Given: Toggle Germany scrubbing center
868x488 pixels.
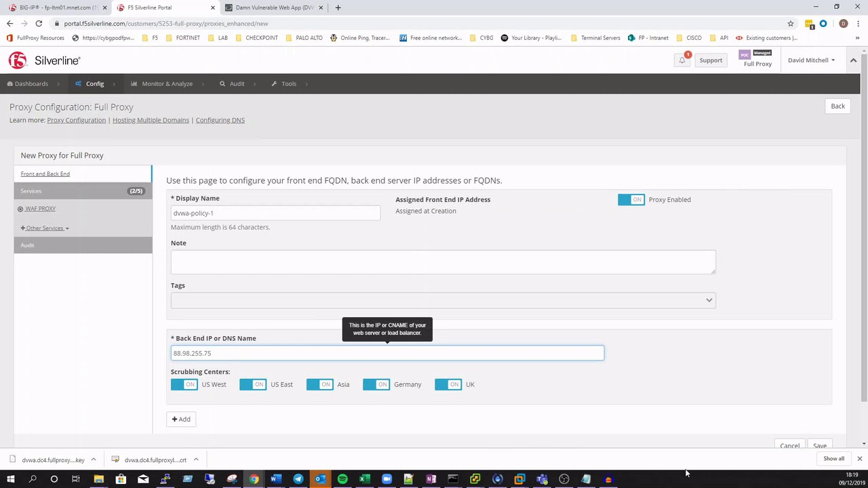Looking at the screenshot, I should click(x=376, y=384).
